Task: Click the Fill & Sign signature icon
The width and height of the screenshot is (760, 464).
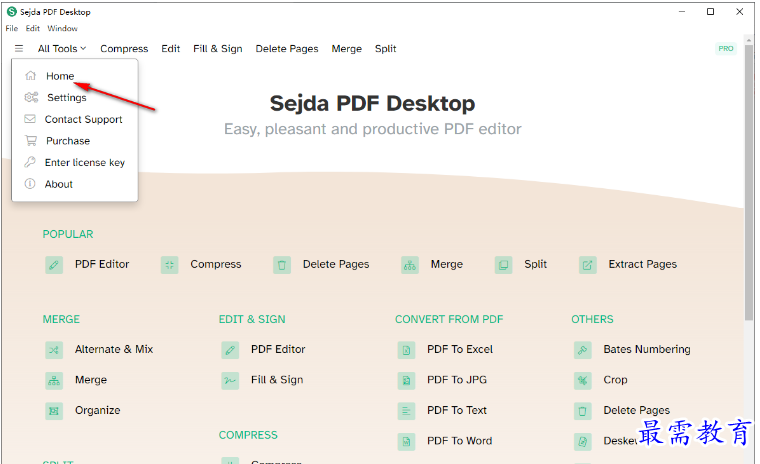Action: coord(230,381)
